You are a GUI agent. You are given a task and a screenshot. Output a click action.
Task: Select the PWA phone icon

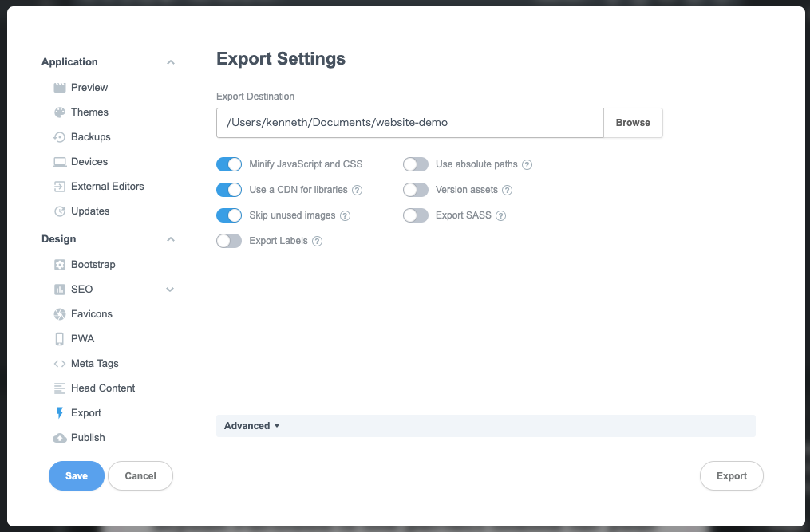click(59, 338)
